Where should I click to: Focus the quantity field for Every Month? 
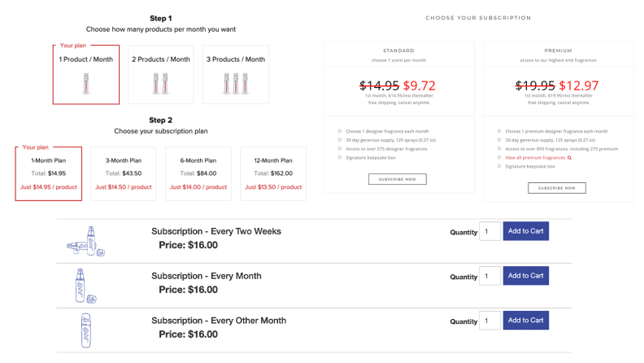pos(490,275)
